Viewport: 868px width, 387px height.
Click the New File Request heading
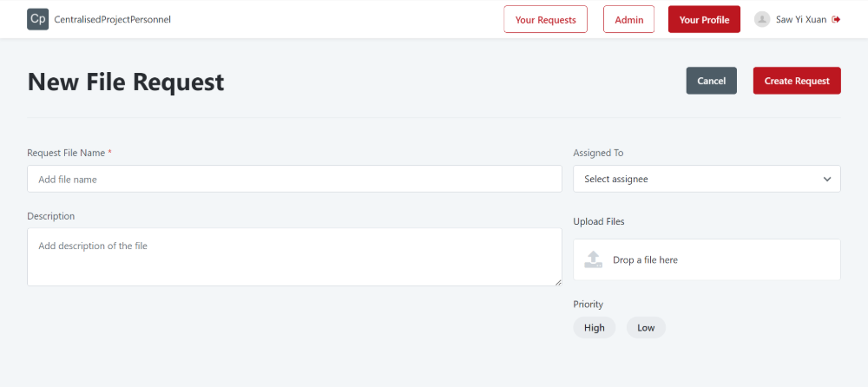pos(126,82)
